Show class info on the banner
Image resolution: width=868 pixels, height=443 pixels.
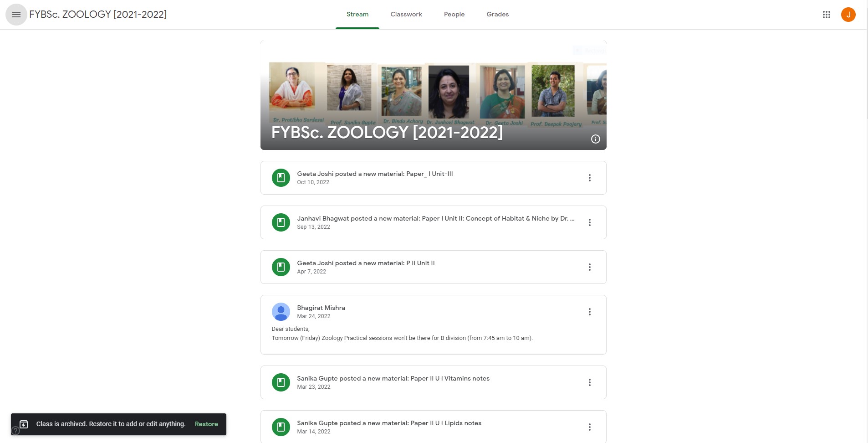(x=595, y=139)
